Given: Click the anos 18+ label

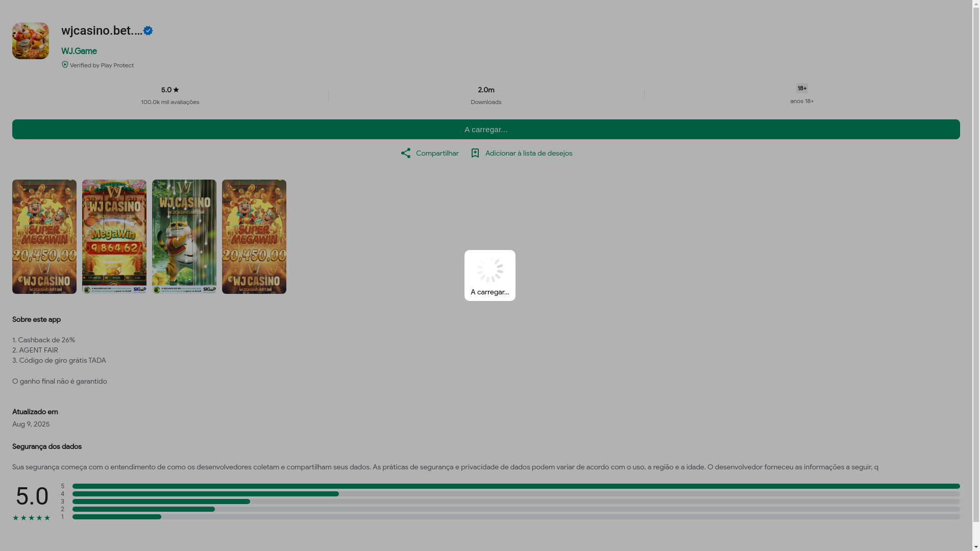Looking at the screenshot, I should pos(802,101).
